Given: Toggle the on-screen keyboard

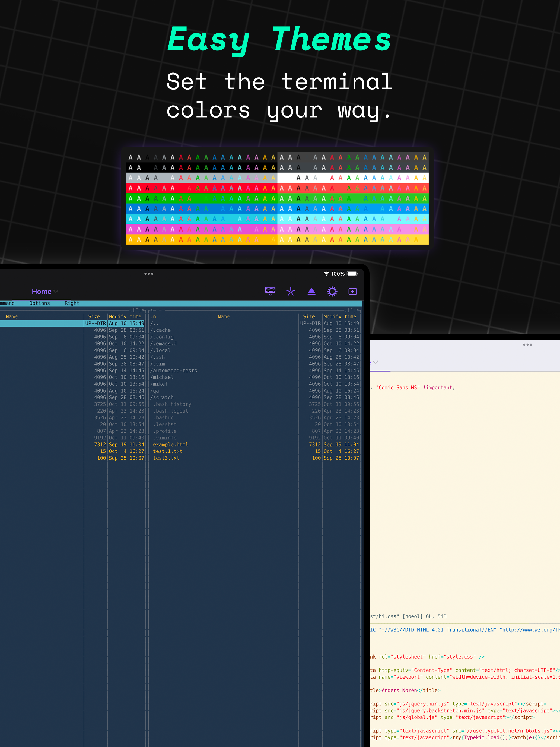Looking at the screenshot, I should (x=270, y=290).
